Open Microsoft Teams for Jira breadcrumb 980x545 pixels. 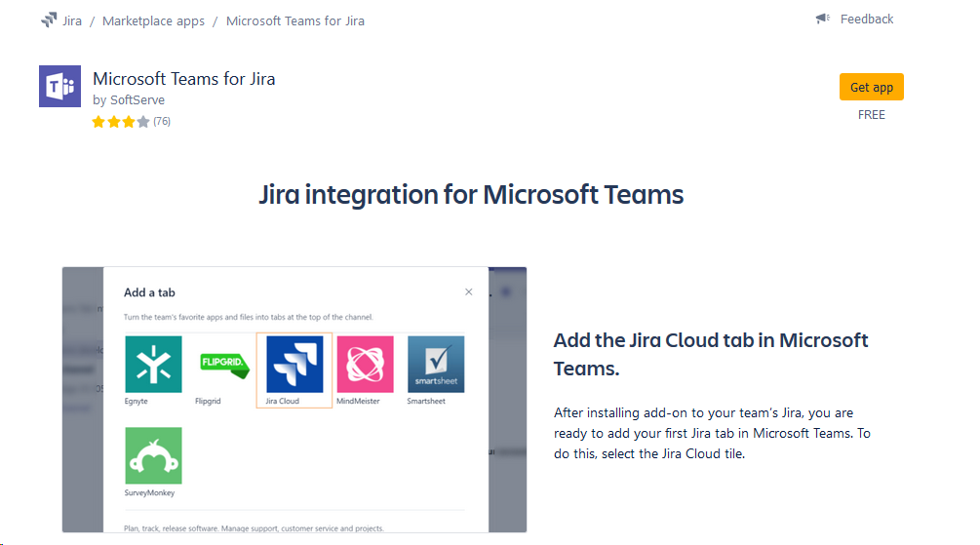(295, 20)
